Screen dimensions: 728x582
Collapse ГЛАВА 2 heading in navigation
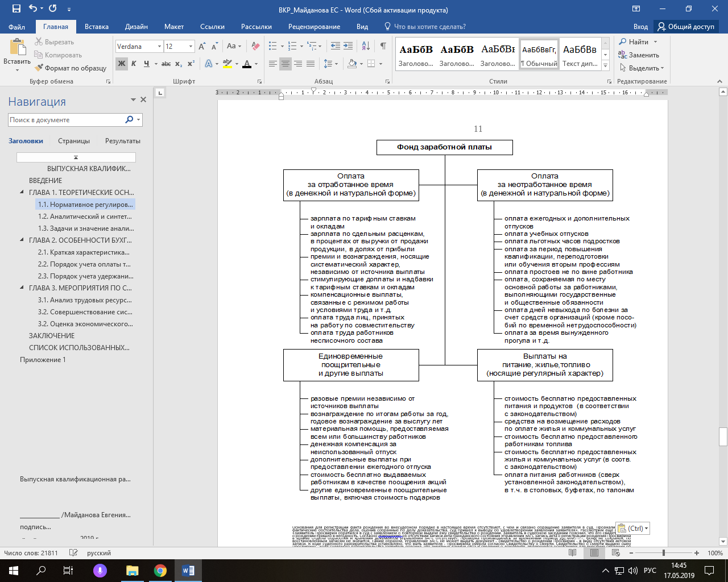pos(22,240)
